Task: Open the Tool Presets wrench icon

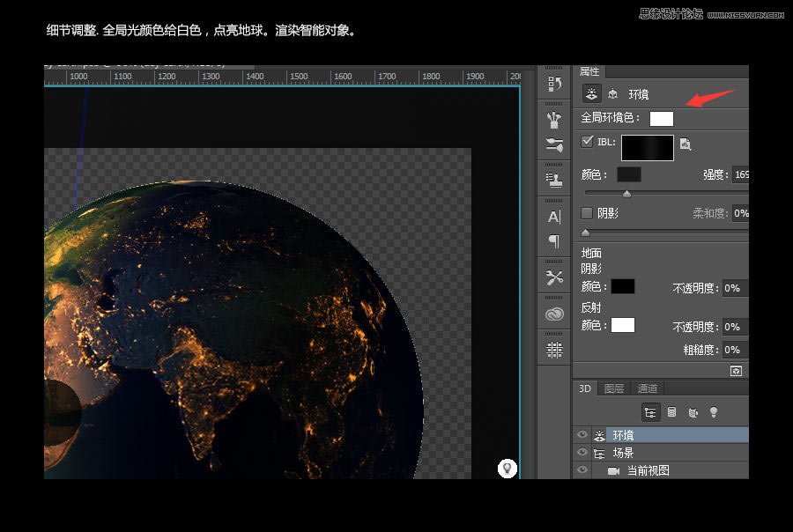Action: click(x=554, y=277)
